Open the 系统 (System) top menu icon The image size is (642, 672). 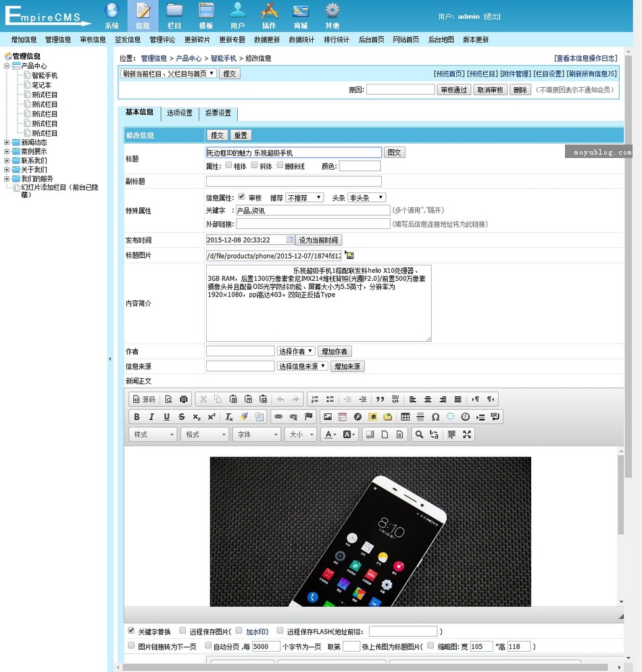pyautogui.click(x=112, y=16)
